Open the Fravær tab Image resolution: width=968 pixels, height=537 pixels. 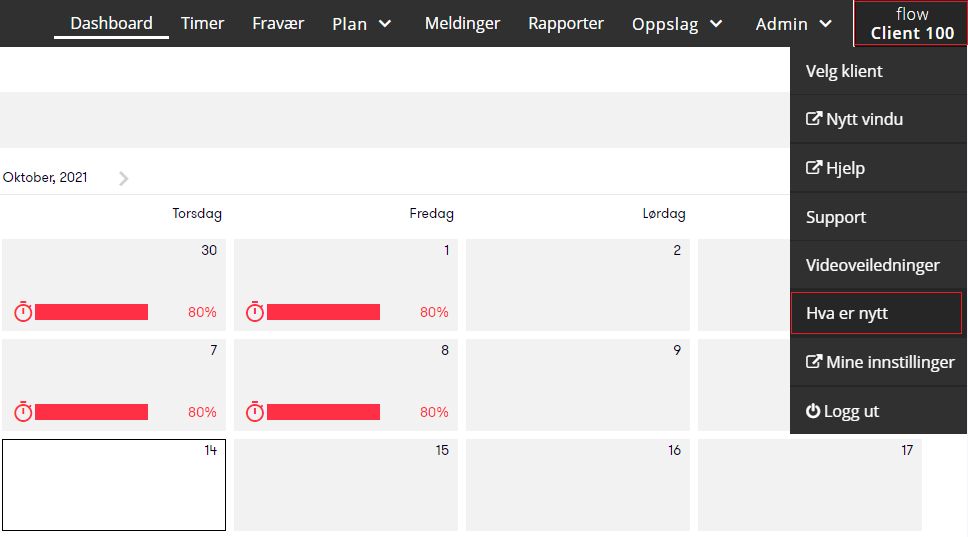(x=278, y=23)
